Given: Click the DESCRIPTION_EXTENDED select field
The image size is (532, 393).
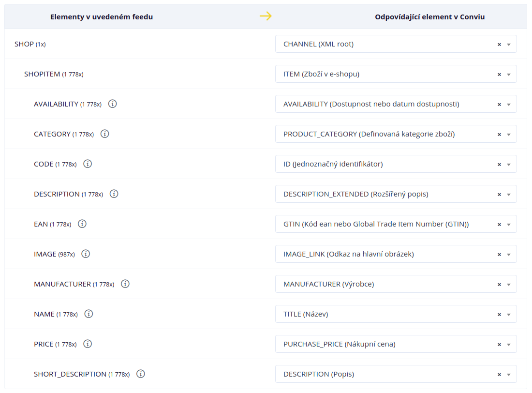Looking at the screenshot, I should pos(387,194).
